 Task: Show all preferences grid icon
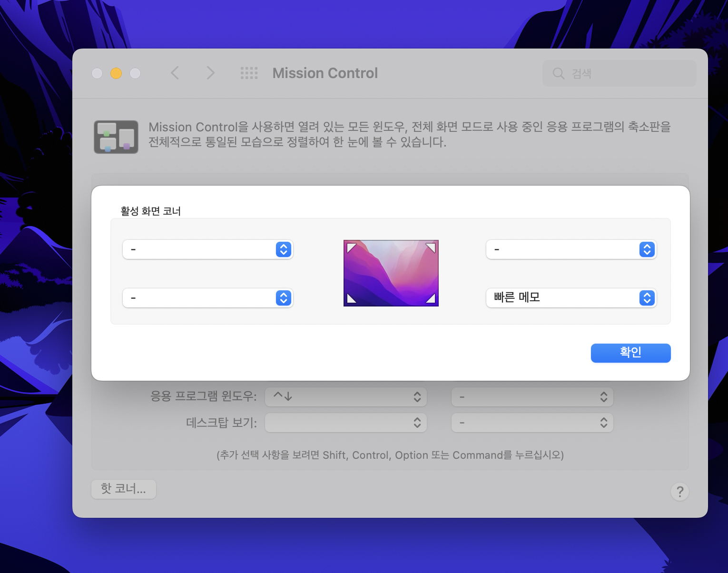coord(249,73)
